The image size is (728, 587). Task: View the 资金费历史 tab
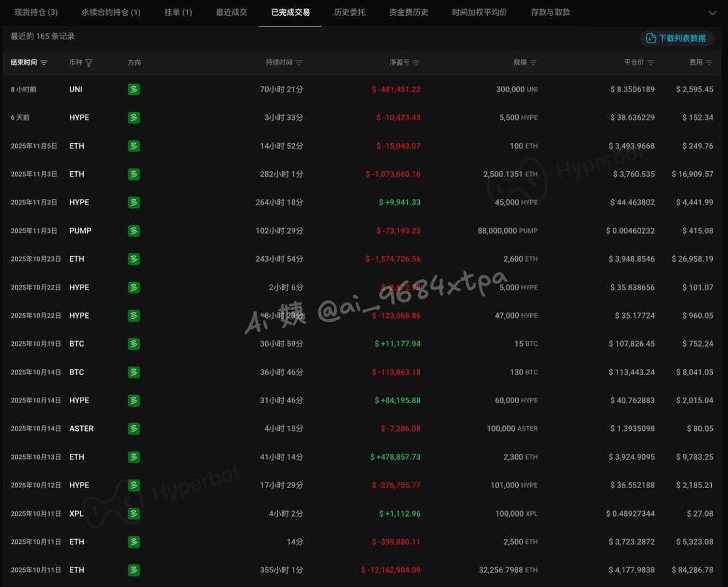pos(408,13)
